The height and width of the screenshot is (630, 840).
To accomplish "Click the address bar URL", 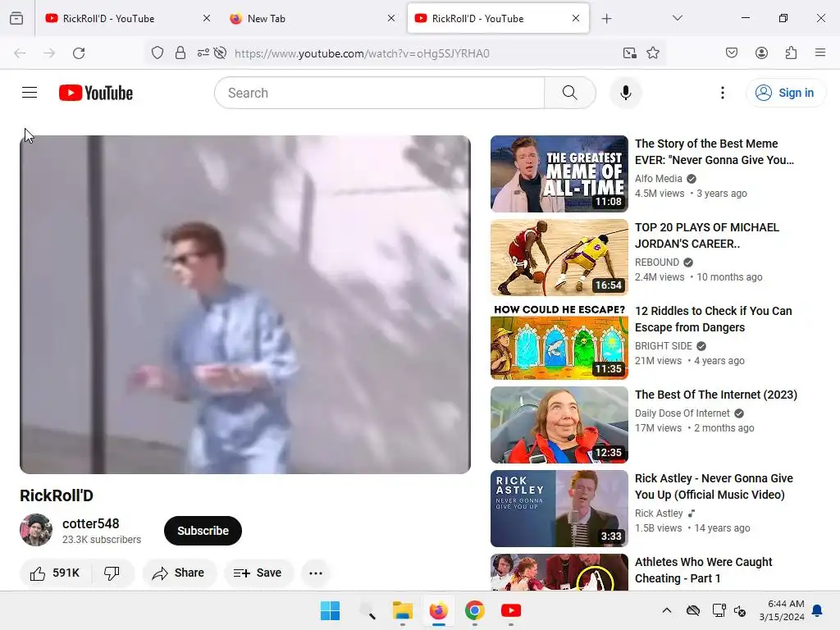I will click(x=362, y=53).
